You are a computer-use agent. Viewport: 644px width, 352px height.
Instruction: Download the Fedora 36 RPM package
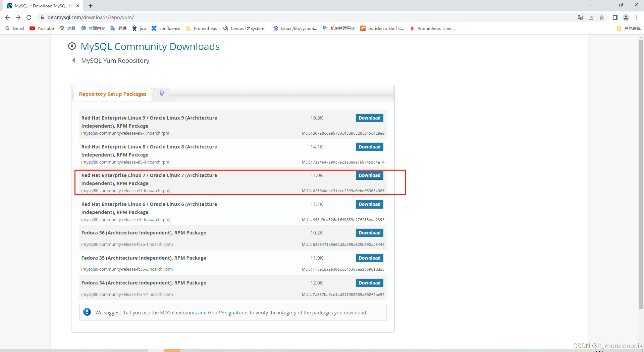pos(370,233)
